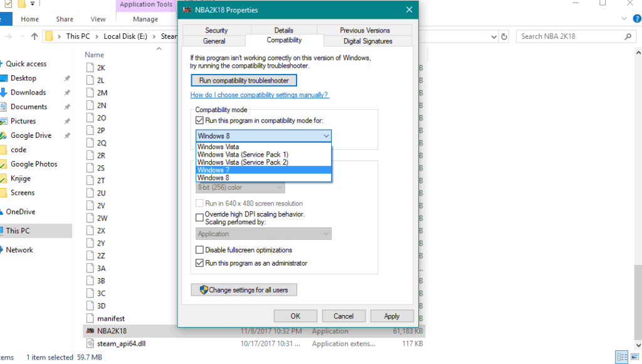Click the 2K file icon

(x=90, y=68)
